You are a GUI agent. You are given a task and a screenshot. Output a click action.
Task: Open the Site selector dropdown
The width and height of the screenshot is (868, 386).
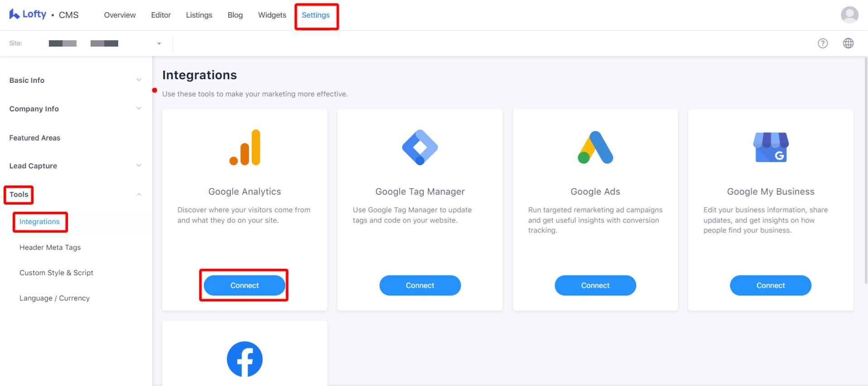click(159, 43)
